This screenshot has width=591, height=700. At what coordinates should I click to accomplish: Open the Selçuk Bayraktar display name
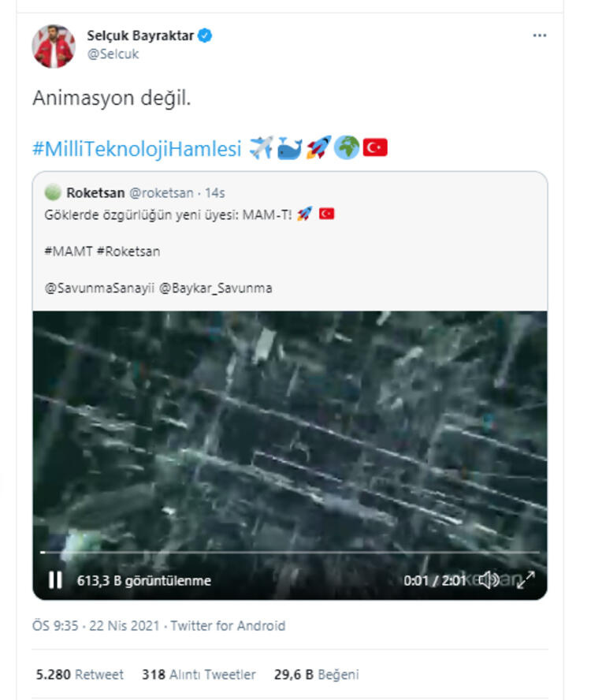click(140, 36)
